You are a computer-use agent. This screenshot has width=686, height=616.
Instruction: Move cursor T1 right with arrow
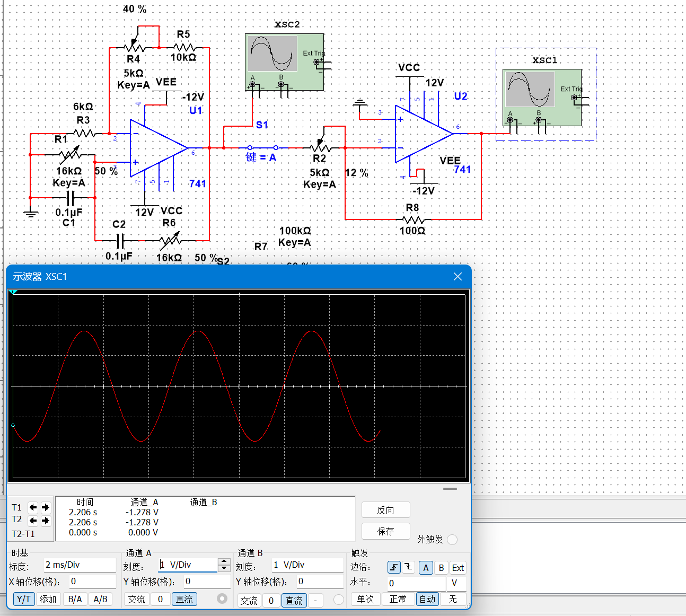[x=46, y=507]
